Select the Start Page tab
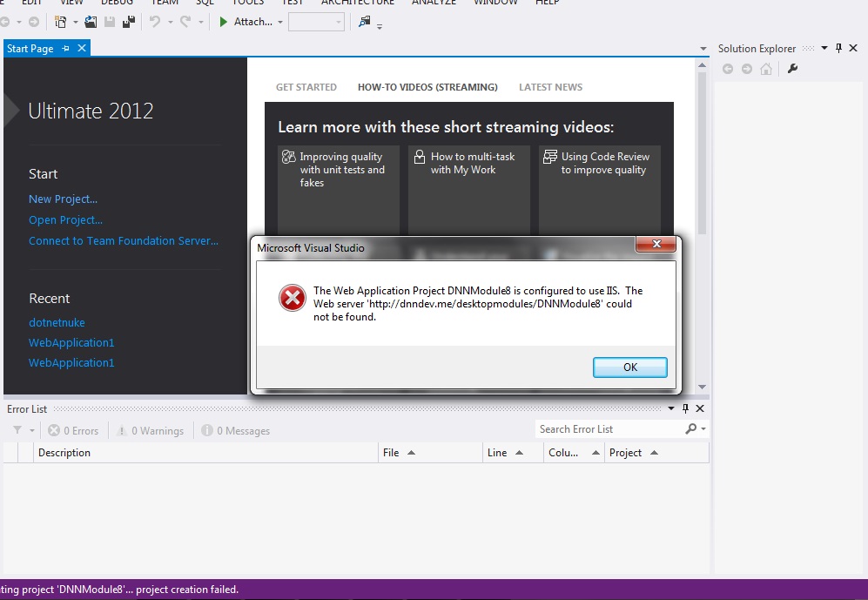The image size is (868, 600). click(30, 48)
